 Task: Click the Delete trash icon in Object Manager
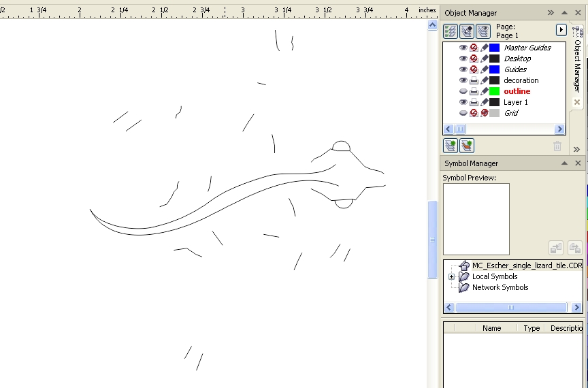pos(557,146)
